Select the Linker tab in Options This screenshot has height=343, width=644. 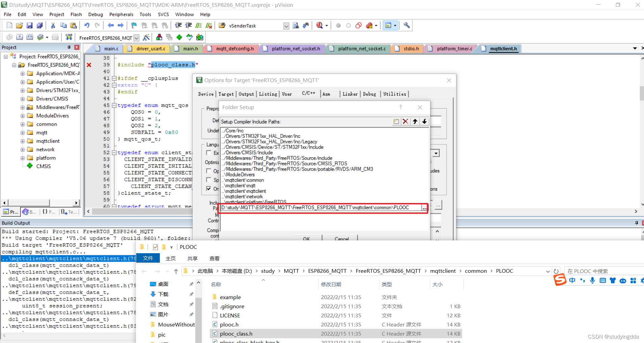[x=350, y=94]
